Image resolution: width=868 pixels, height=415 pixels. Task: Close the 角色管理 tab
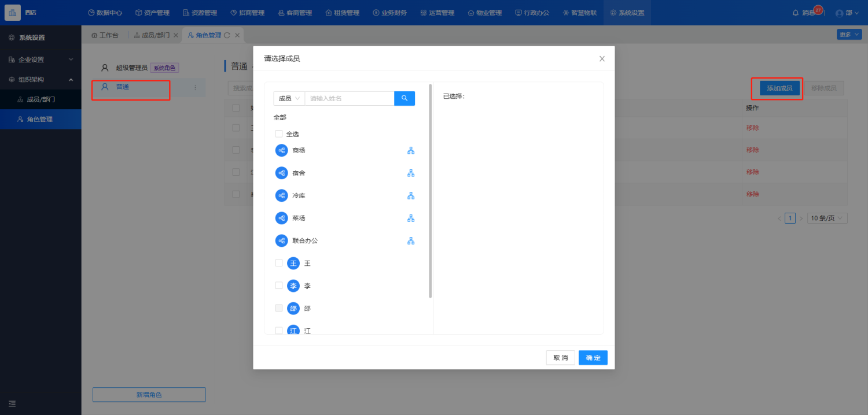[x=237, y=35]
